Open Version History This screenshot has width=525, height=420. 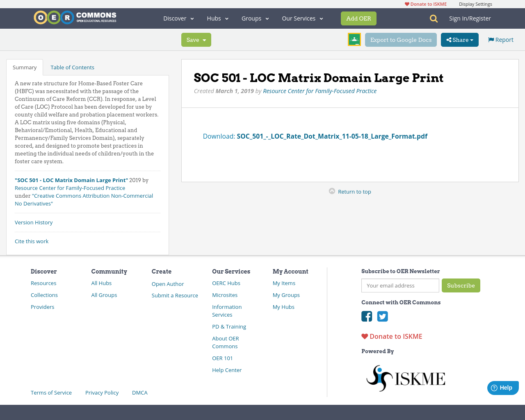33,222
